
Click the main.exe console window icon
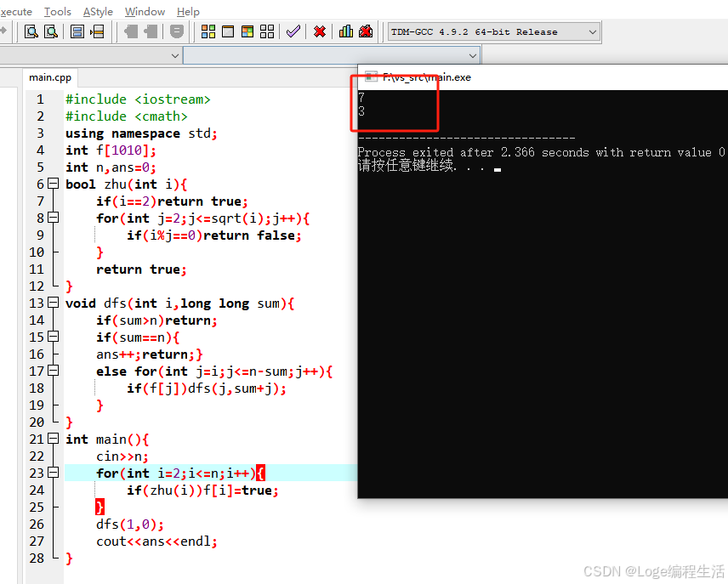click(x=371, y=77)
